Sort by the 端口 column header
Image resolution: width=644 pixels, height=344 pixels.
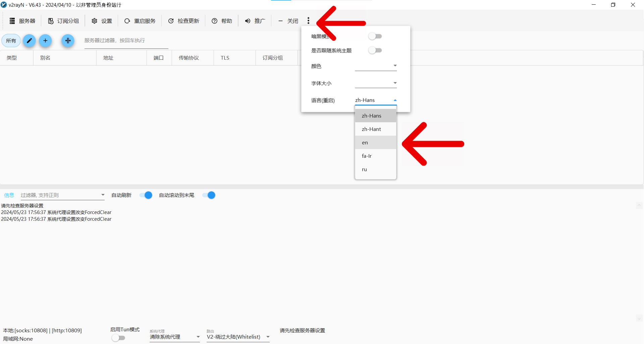(159, 58)
